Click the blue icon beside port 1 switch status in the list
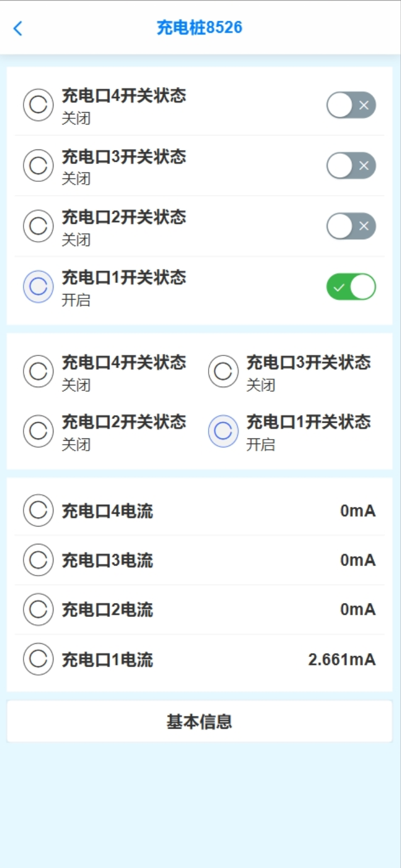The width and height of the screenshot is (401, 868). click(x=38, y=286)
